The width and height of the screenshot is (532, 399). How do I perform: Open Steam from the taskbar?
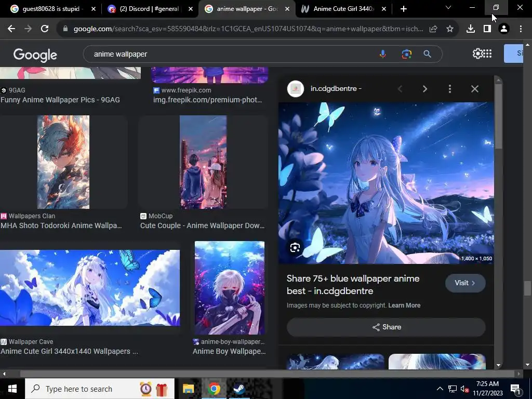(239, 389)
